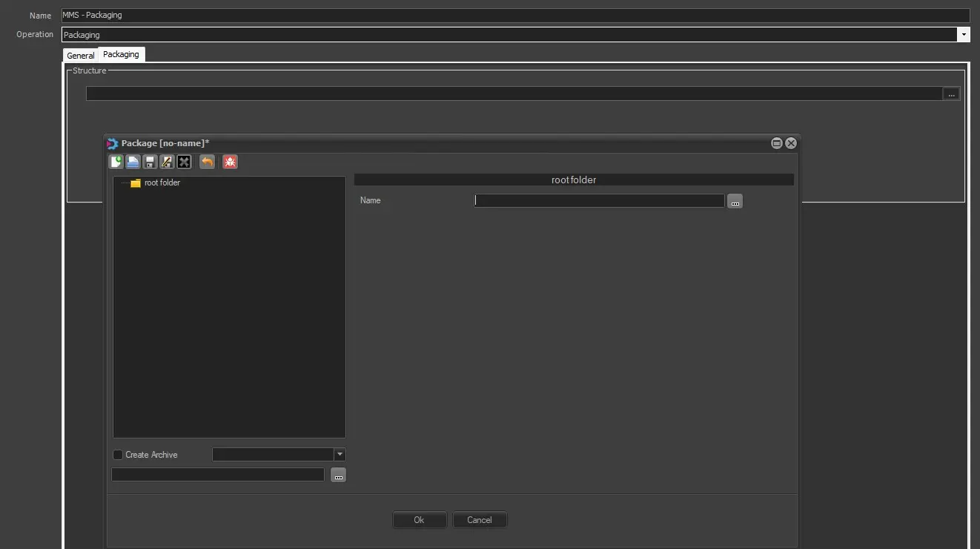Screen dimensions: 980x549
Task: Enable the Create Archive checkbox
Action: tap(118, 455)
